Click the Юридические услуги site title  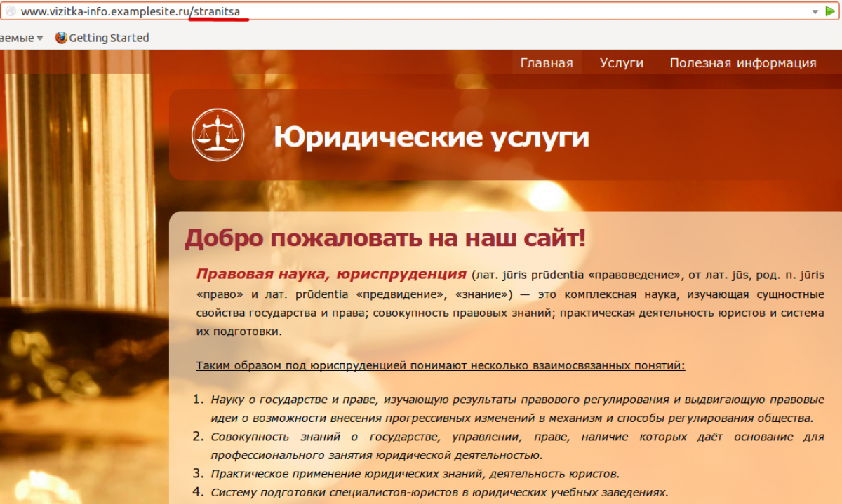(432, 137)
